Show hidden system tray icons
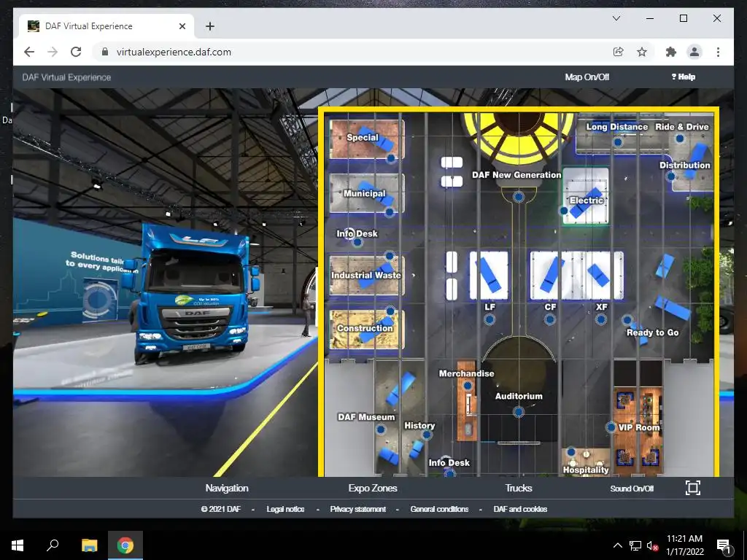The height and width of the screenshot is (560, 747). pos(617,545)
